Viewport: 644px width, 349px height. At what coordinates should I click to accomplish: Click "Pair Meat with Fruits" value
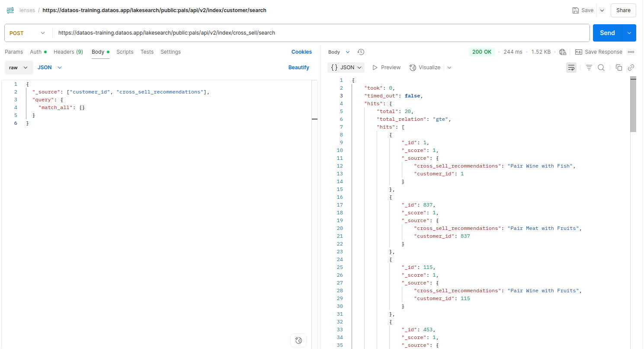point(543,229)
